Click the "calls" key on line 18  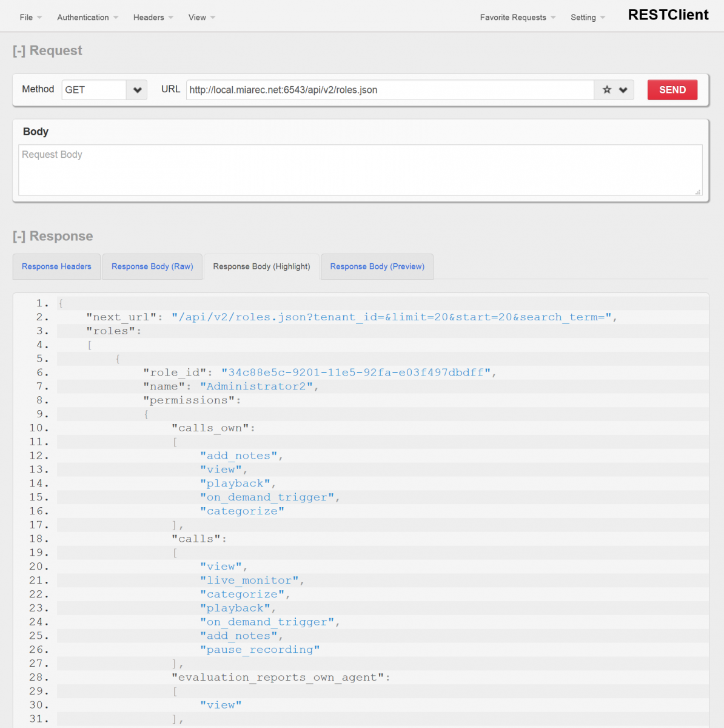196,539
